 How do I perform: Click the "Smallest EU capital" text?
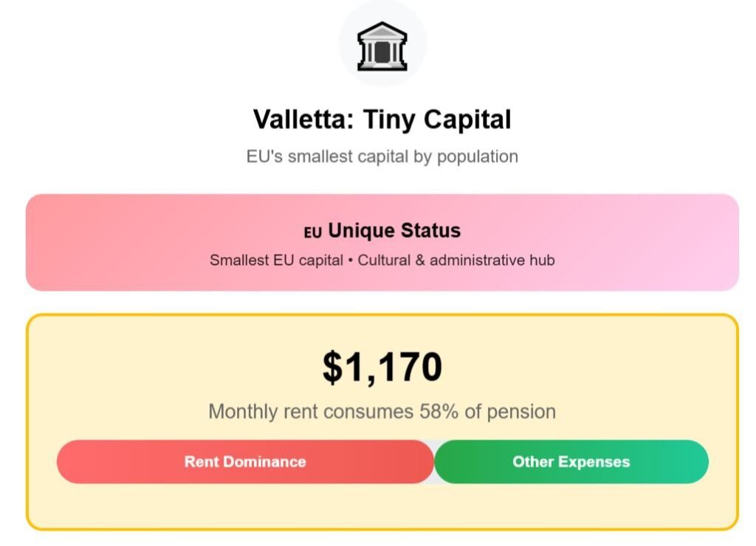tap(276, 260)
